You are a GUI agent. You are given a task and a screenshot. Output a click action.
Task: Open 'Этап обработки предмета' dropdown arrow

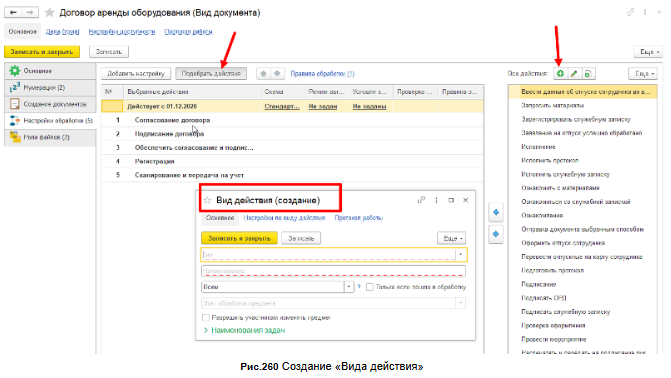coord(460,303)
